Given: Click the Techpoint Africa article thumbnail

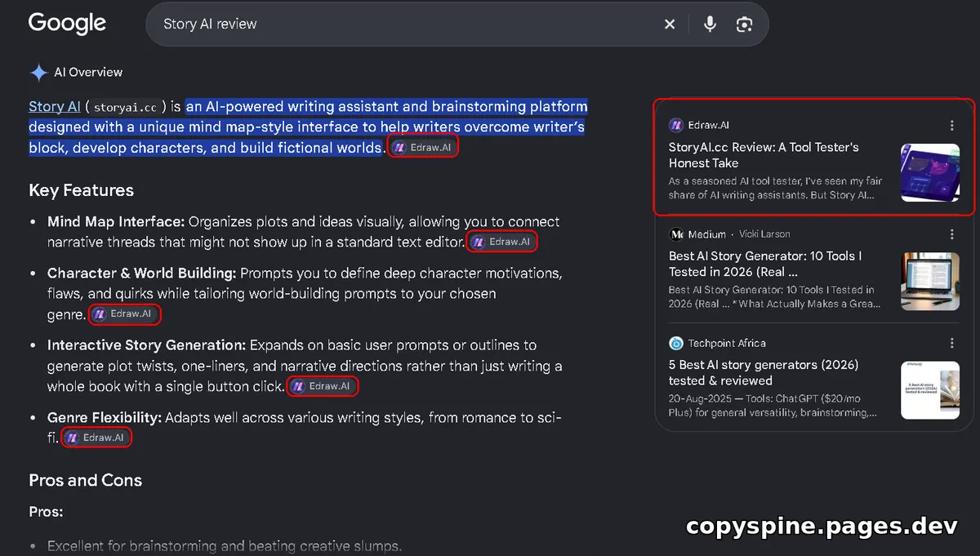Looking at the screenshot, I should 930,390.
